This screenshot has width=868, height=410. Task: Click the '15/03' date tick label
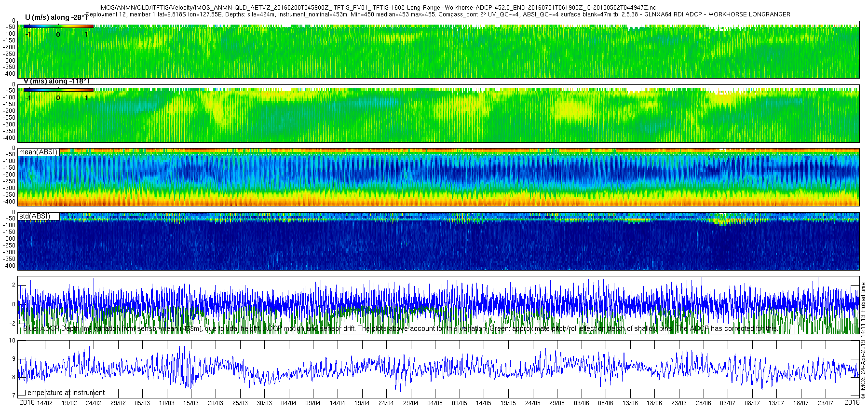point(191,403)
